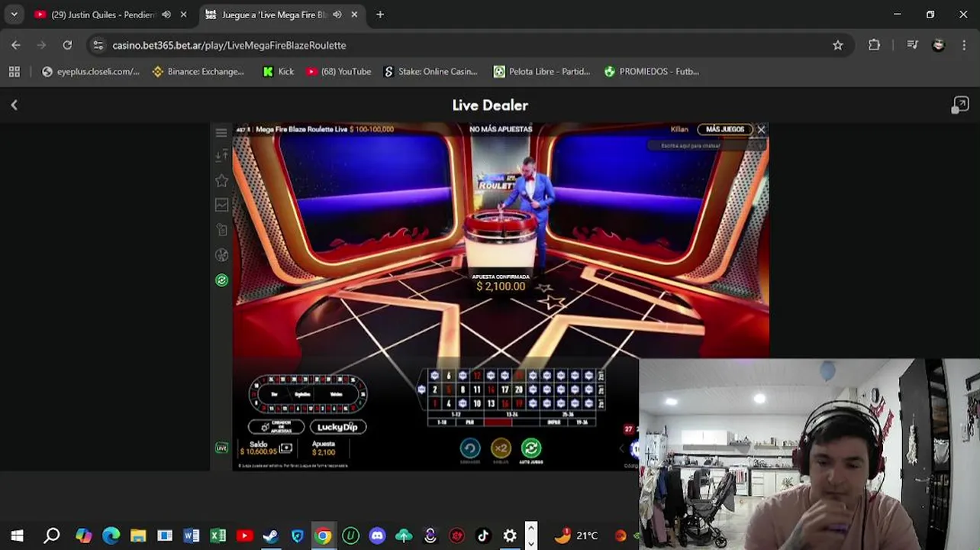
Task: Open Discord from taskbar
Action: 377,535
